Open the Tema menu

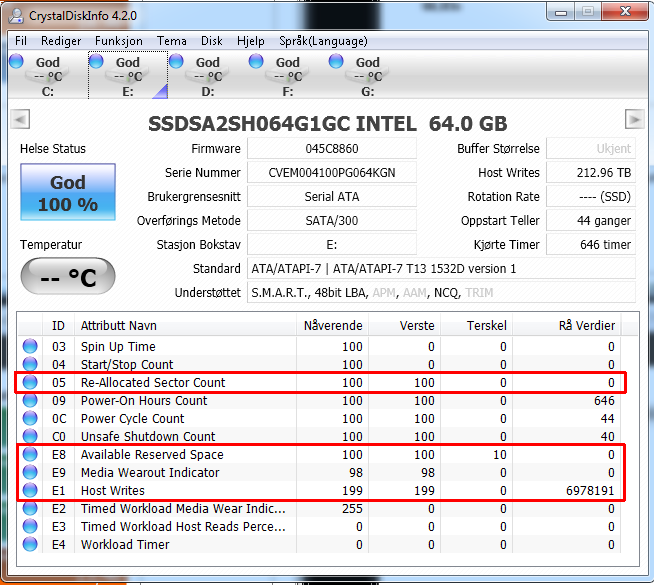(x=171, y=41)
